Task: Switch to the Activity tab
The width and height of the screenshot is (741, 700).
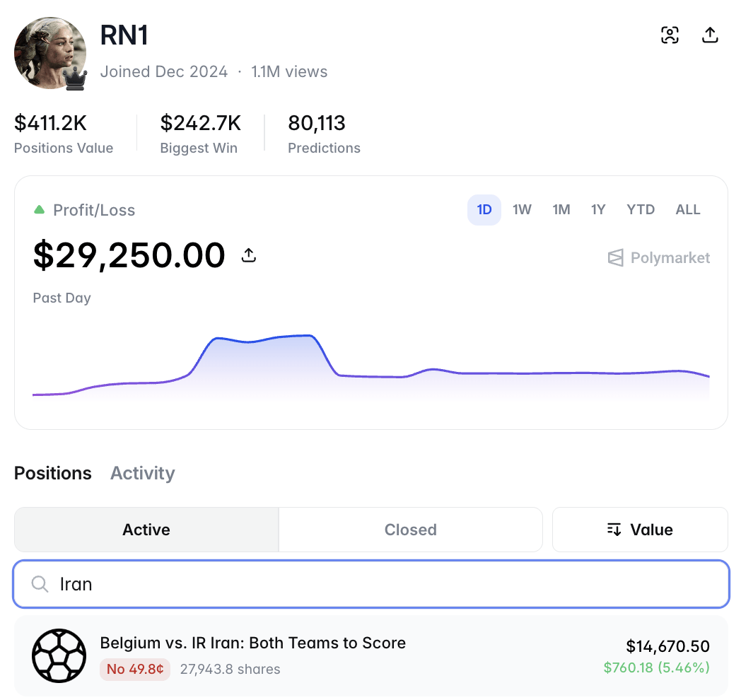Action: pyautogui.click(x=143, y=473)
